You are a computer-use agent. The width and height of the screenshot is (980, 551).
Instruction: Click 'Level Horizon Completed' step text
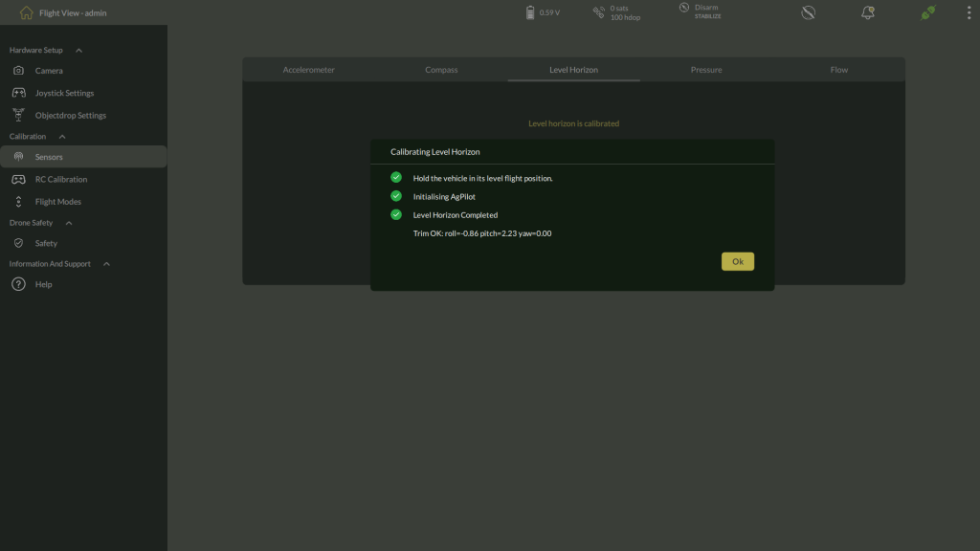(x=455, y=215)
